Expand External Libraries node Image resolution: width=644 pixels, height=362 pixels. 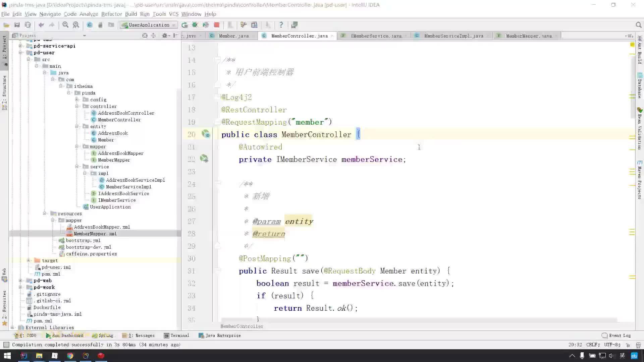12,327
